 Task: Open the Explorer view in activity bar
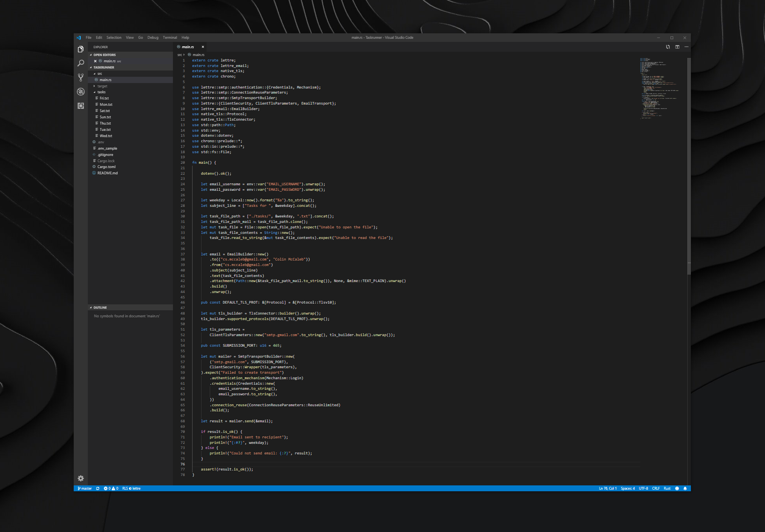[x=81, y=49]
